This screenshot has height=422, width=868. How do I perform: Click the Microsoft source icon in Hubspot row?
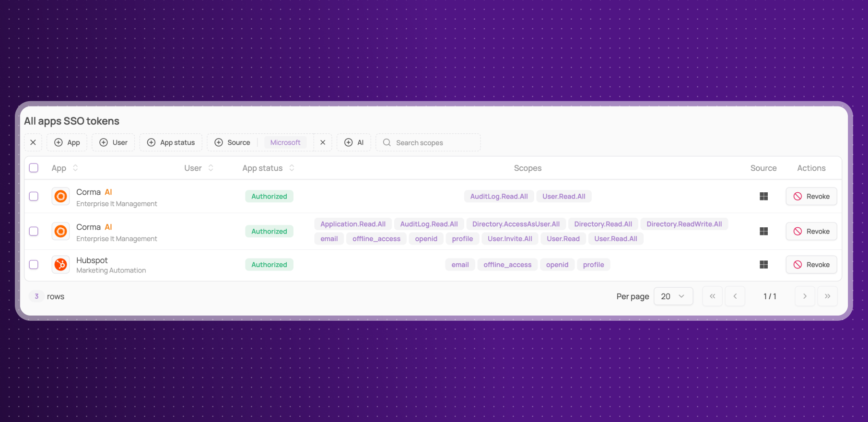coord(763,265)
